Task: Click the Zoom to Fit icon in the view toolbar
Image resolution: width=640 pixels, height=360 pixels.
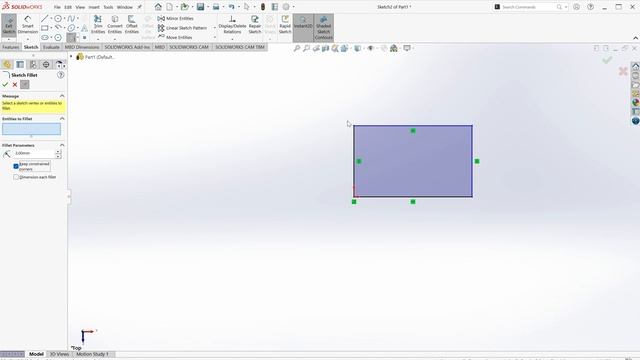Action: [x=297, y=48]
